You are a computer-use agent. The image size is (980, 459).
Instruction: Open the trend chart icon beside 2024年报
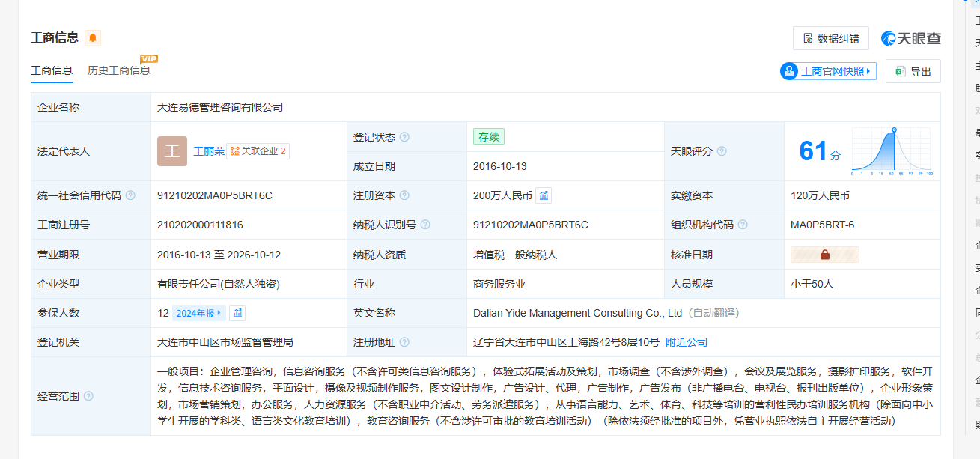point(237,313)
